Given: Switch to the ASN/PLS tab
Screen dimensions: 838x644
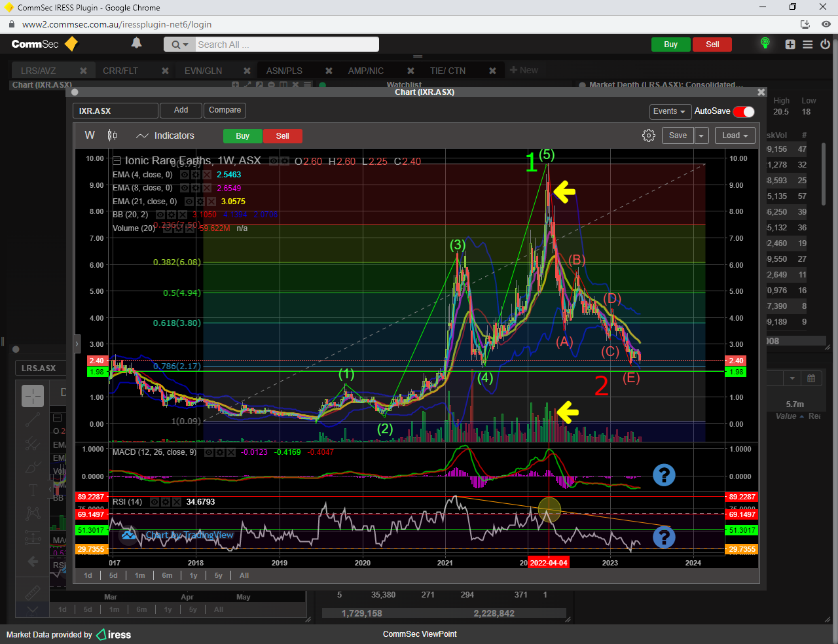Looking at the screenshot, I should tap(284, 71).
